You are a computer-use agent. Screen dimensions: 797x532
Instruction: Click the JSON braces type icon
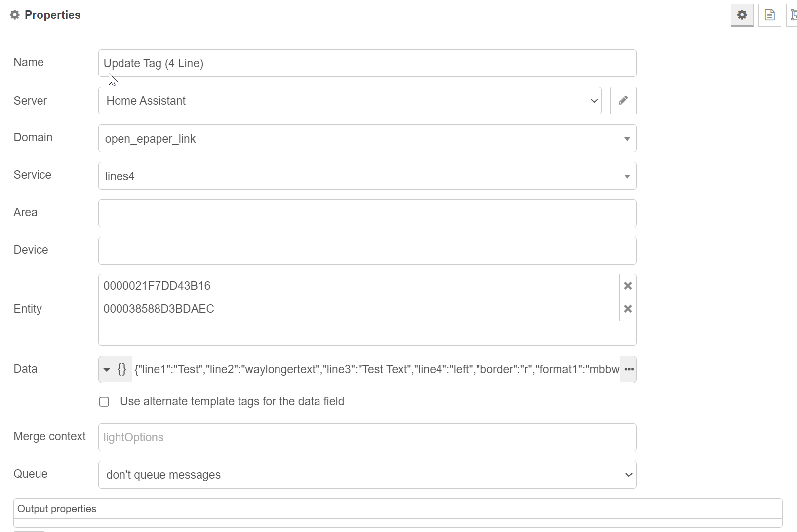(x=121, y=369)
